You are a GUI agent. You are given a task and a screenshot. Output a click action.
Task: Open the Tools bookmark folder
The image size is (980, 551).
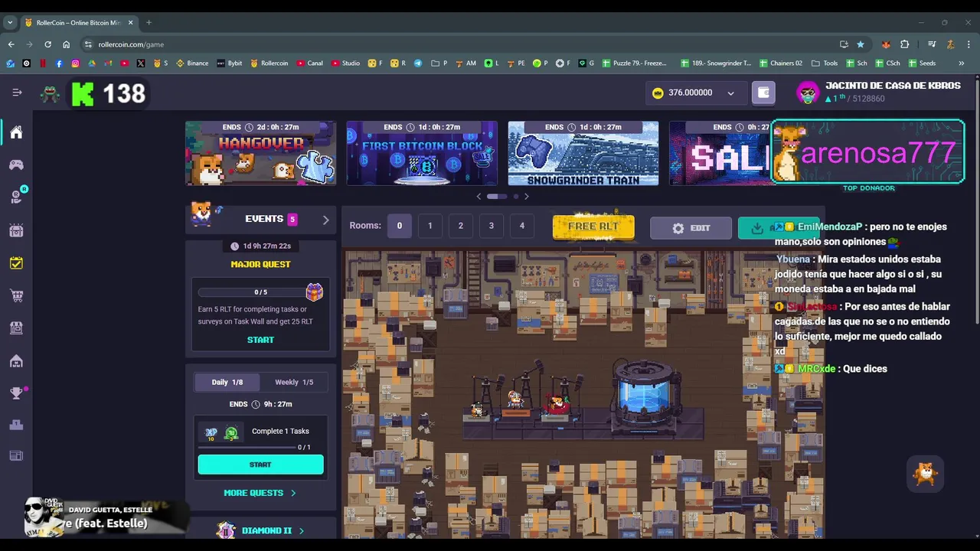(x=825, y=64)
